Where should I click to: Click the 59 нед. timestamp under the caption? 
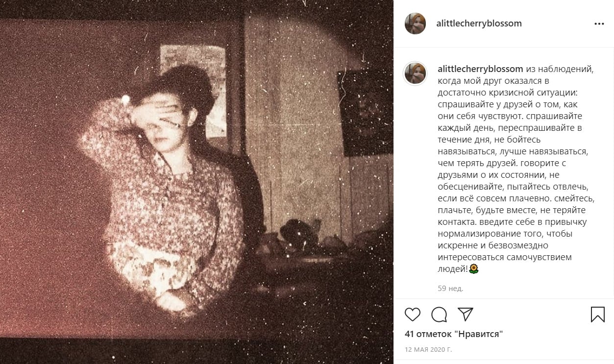(450, 289)
